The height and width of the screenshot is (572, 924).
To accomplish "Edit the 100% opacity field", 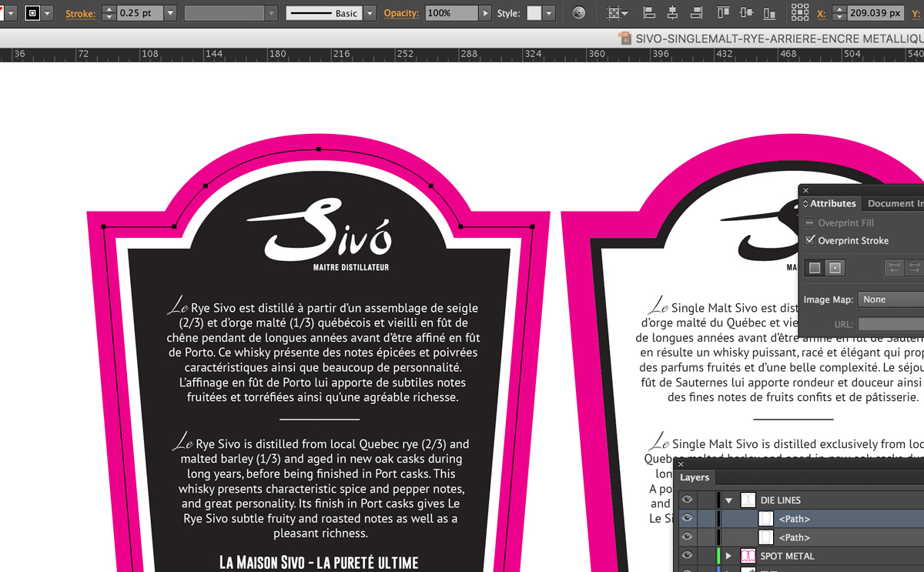I will [451, 13].
